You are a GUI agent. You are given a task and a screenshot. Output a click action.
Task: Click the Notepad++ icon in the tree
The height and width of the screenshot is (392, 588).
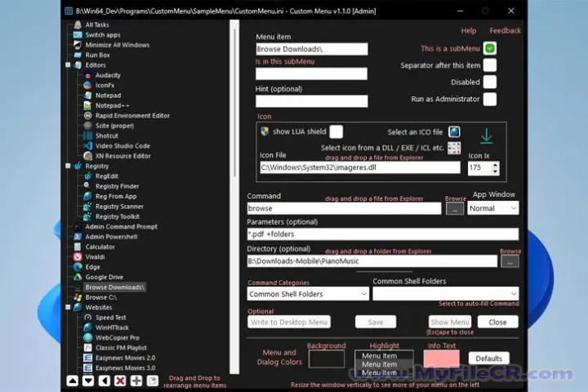(87, 106)
